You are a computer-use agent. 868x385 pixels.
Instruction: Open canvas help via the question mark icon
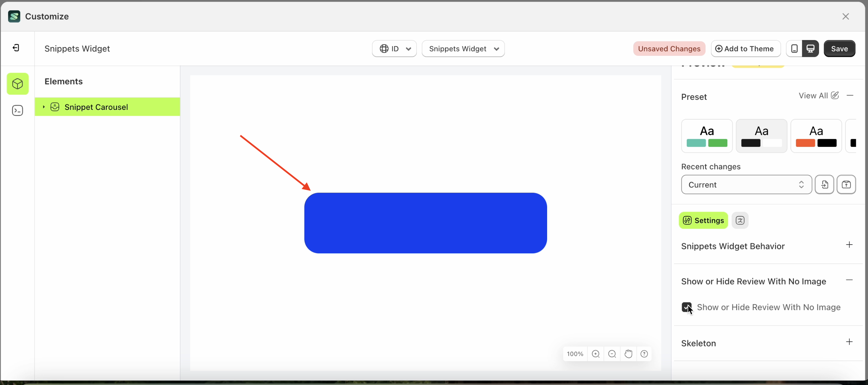[x=644, y=354]
